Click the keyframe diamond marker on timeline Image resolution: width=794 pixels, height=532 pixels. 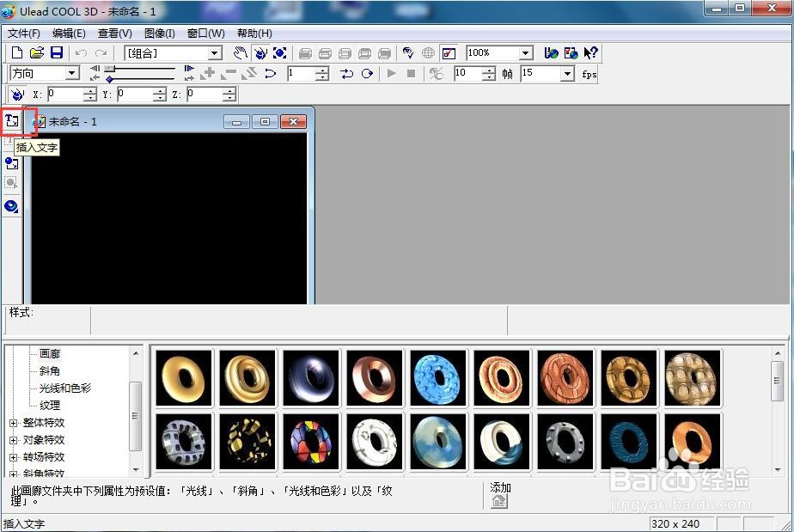[109, 79]
